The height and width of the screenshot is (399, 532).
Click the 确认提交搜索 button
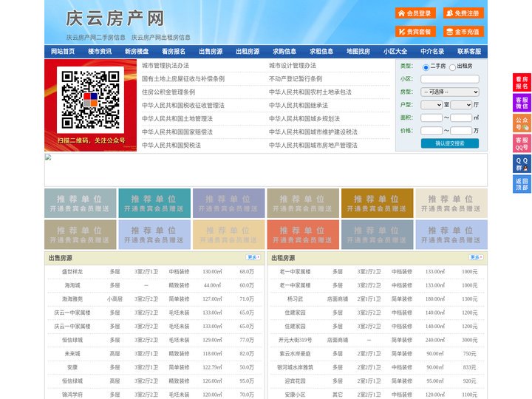450,143
